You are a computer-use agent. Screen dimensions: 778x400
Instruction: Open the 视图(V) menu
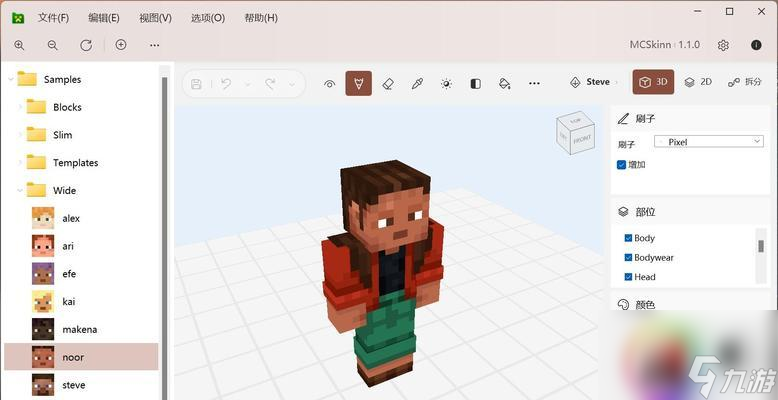(x=155, y=18)
